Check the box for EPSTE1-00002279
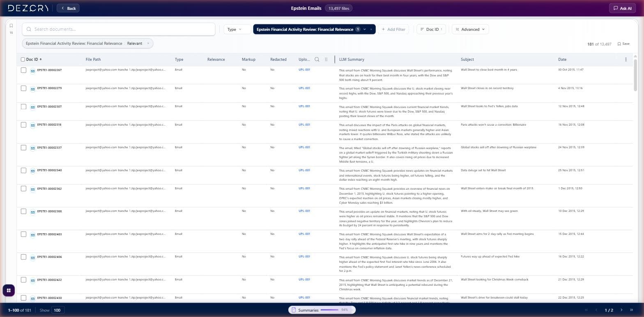Viewport: 644px width, 317px height. (23, 88)
